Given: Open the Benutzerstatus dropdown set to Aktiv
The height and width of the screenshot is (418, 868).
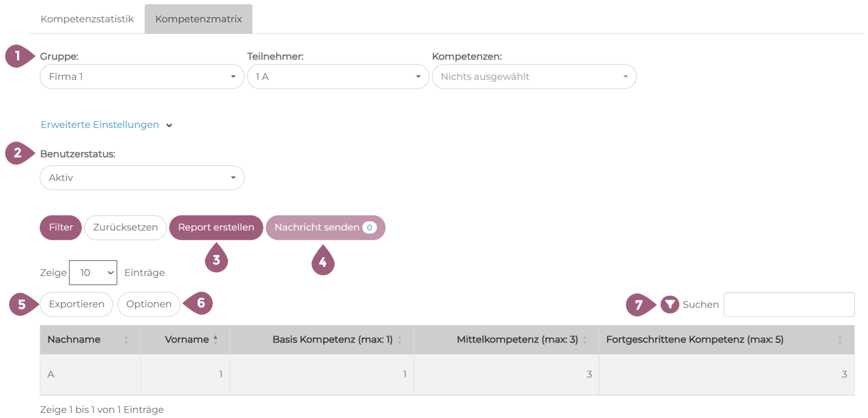Looking at the screenshot, I should [x=142, y=178].
